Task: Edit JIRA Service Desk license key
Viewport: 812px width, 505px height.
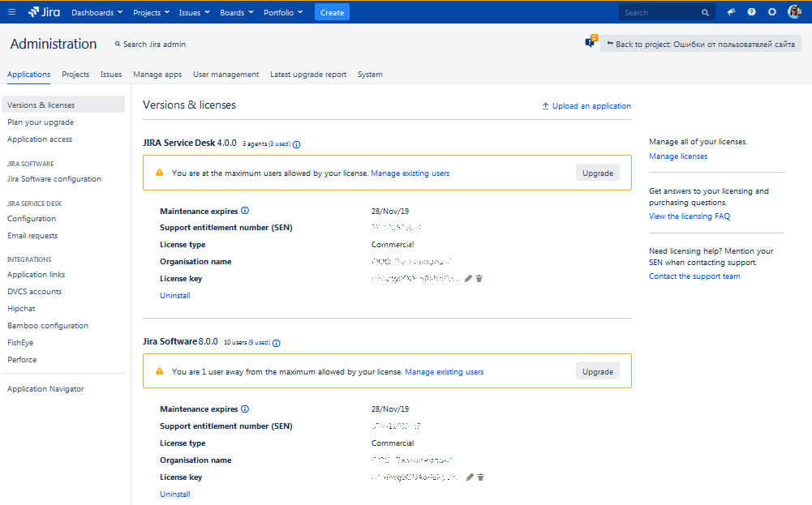Action: (x=468, y=278)
